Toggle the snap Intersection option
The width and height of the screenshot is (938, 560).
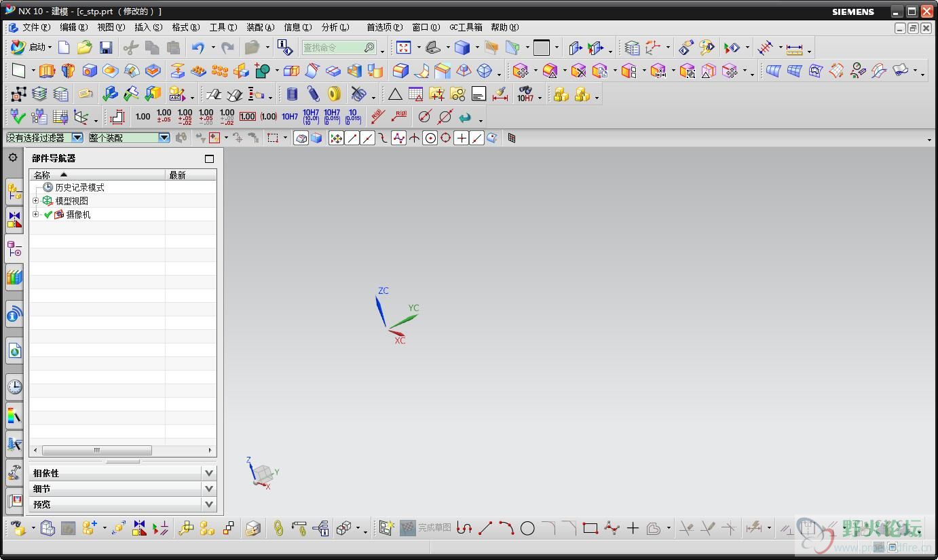pyautogui.click(x=414, y=138)
